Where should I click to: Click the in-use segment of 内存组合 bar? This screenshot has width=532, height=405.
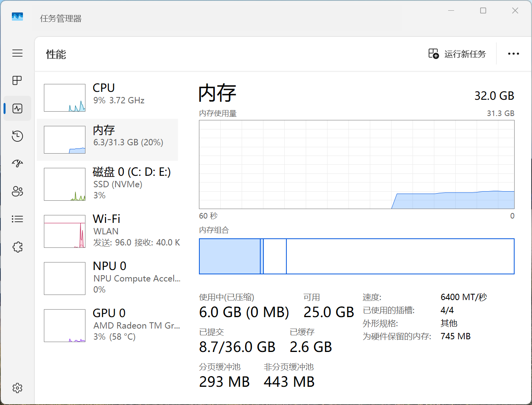pyautogui.click(x=229, y=256)
